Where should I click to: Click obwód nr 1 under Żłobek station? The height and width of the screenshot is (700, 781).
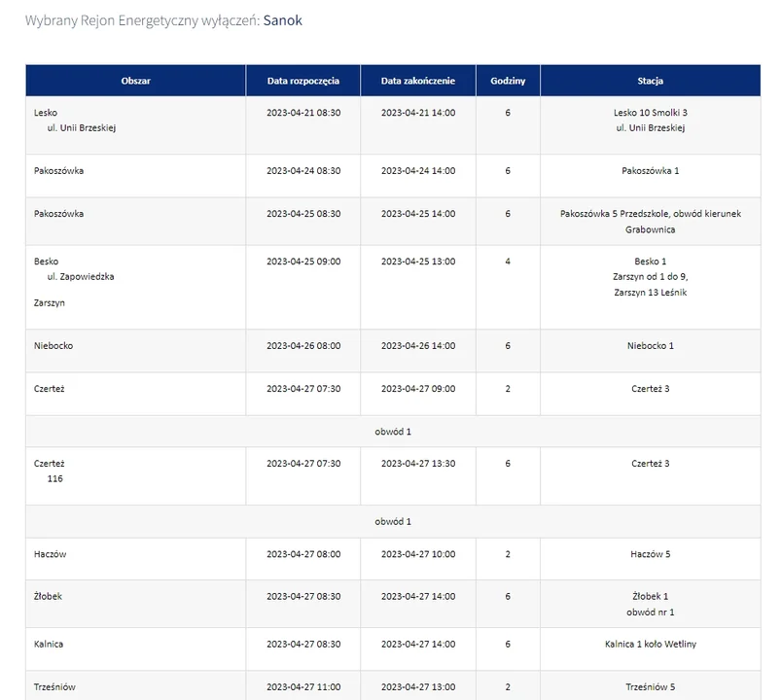(650, 612)
